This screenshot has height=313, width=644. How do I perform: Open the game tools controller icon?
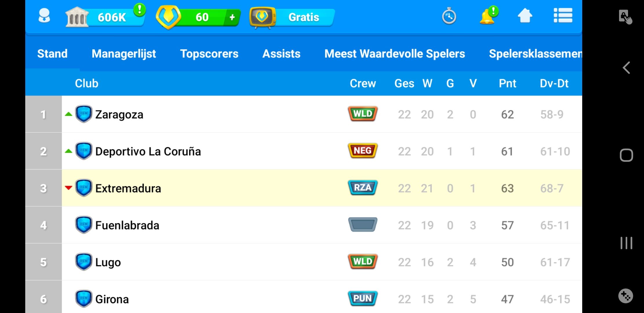(626, 296)
